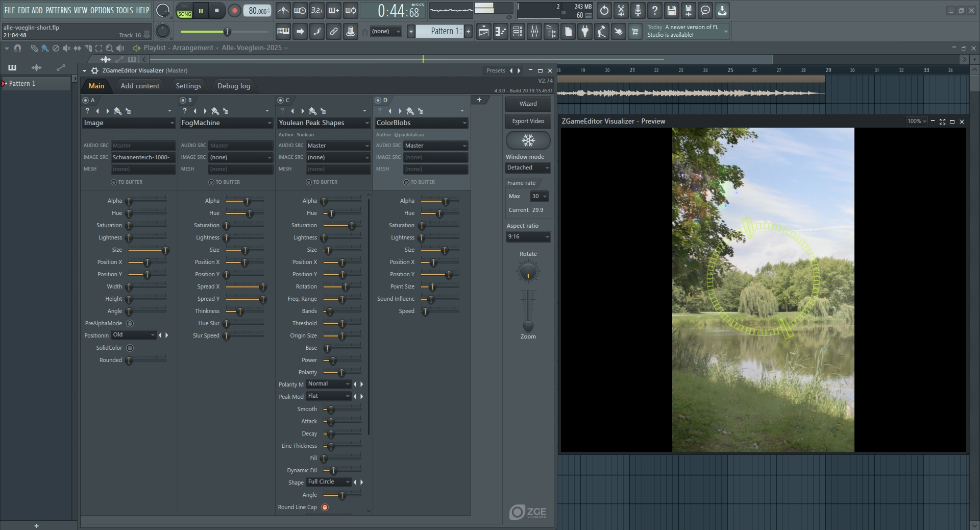Toggle the typing keyboard to piano icon
The height and width of the screenshot is (530, 980).
(x=283, y=32)
